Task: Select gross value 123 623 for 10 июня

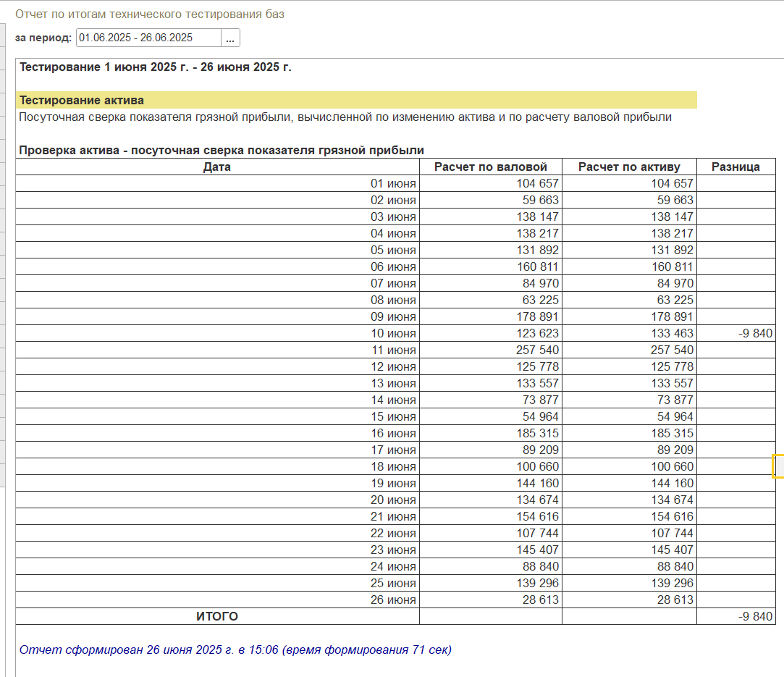Action: (491, 334)
